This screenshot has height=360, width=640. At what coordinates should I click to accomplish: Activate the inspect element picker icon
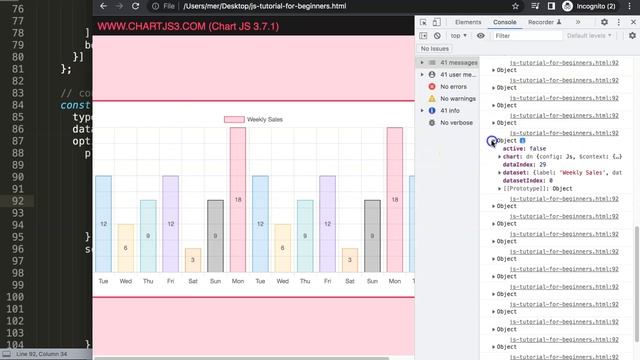tap(423, 22)
